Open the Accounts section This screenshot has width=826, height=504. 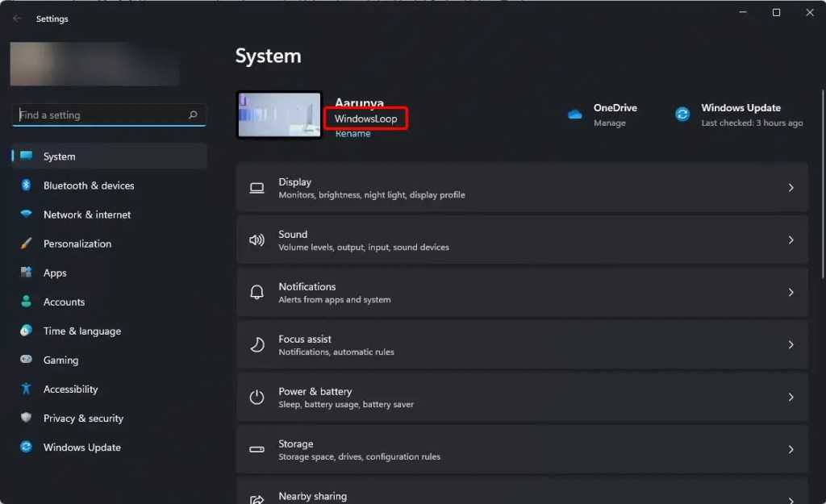[x=64, y=302]
